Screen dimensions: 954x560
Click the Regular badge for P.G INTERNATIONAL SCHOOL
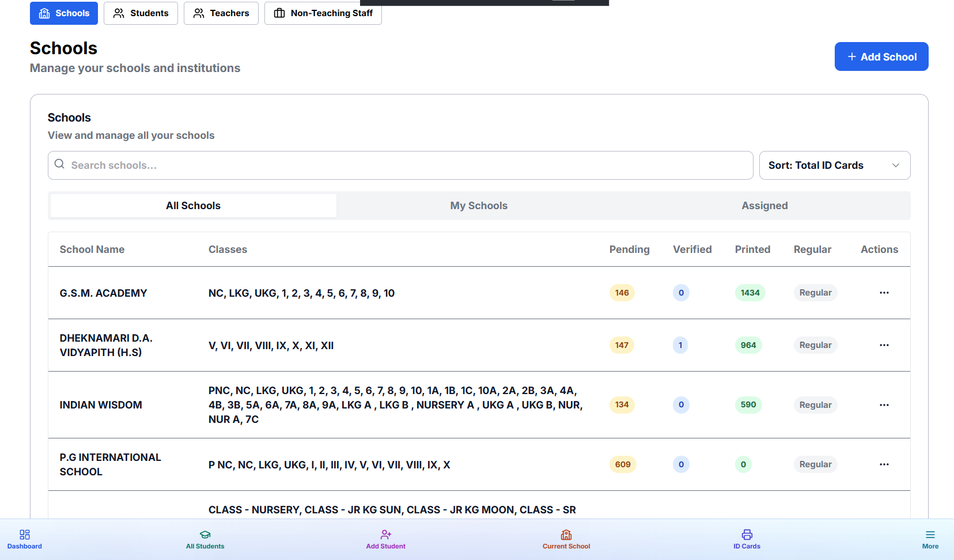(x=816, y=464)
